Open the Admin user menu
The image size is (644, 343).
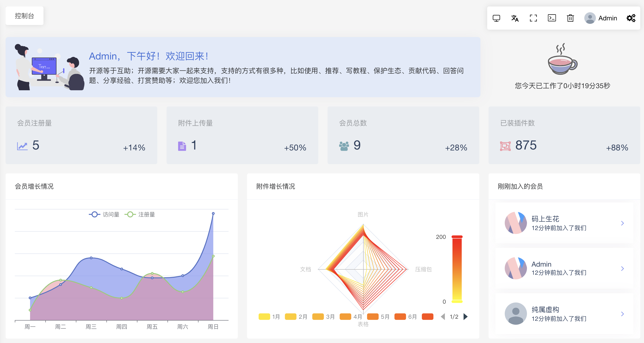click(607, 18)
